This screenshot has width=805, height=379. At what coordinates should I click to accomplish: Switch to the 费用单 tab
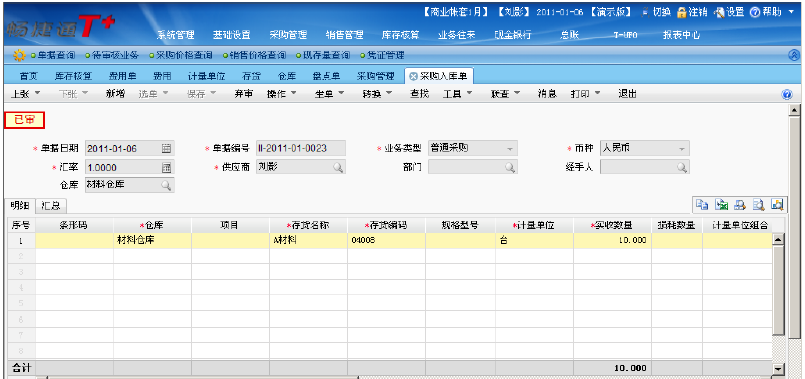pos(122,77)
